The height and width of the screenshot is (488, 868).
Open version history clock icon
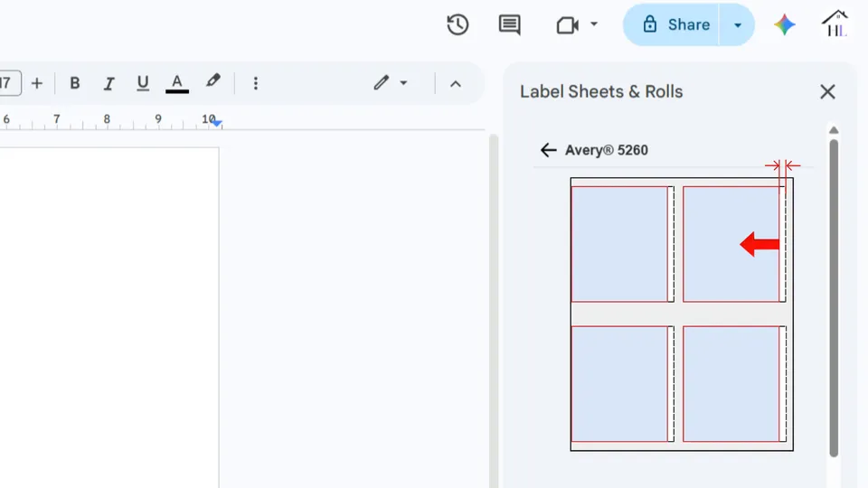pos(458,24)
